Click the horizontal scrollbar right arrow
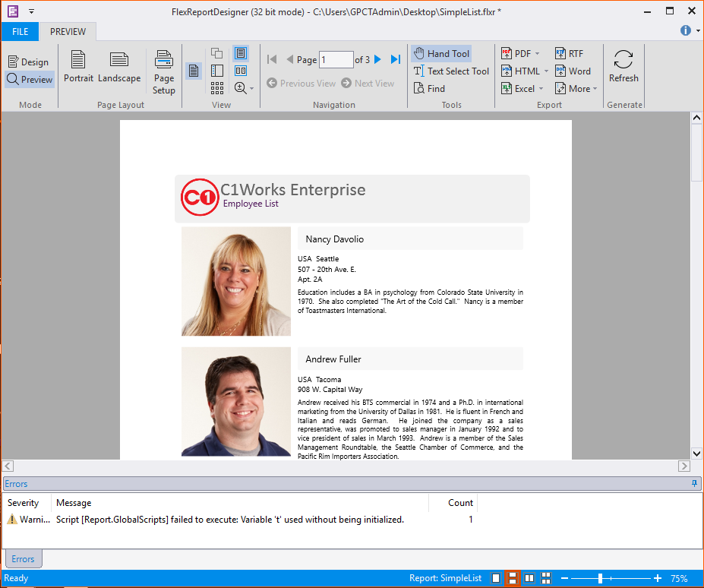This screenshot has width=704, height=588. click(683, 466)
